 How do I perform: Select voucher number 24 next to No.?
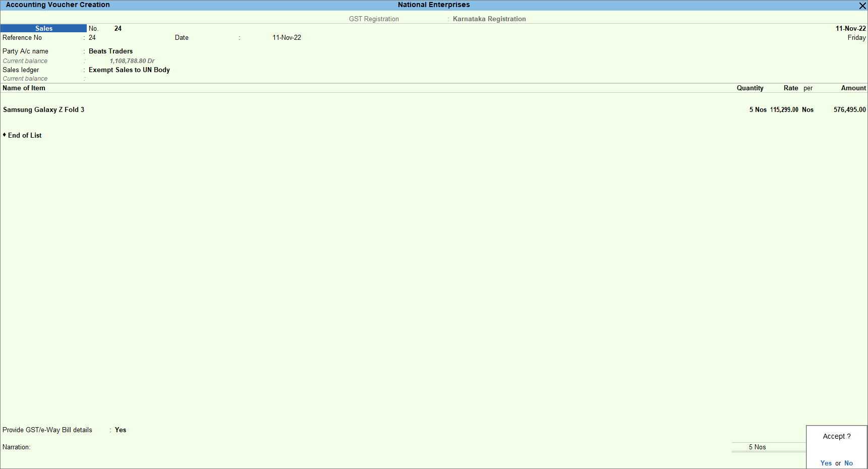point(118,28)
